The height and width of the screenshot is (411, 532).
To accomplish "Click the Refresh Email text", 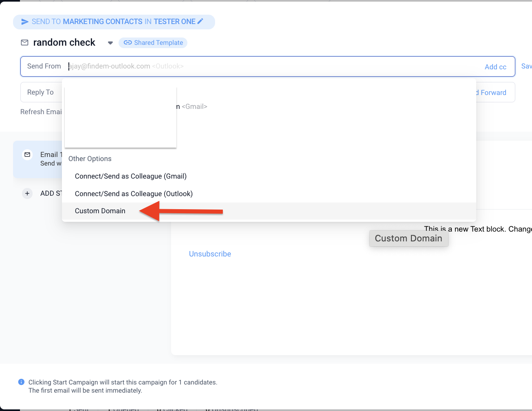I will [x=41, y=112].
